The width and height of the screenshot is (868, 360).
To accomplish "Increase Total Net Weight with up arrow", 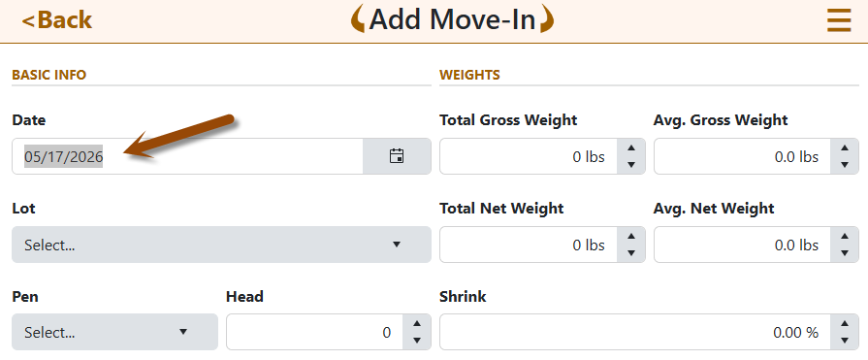I will pyautogui.click(x=630, y=236).
